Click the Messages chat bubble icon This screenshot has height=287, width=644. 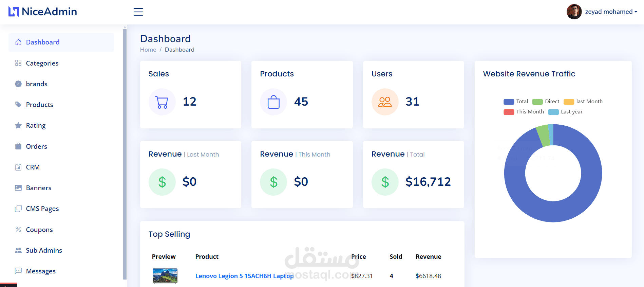tap(18, 271)
